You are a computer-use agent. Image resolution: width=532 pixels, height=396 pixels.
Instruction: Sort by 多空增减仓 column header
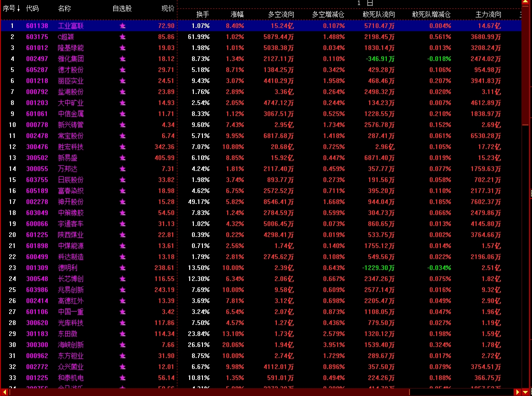[328, 14]
